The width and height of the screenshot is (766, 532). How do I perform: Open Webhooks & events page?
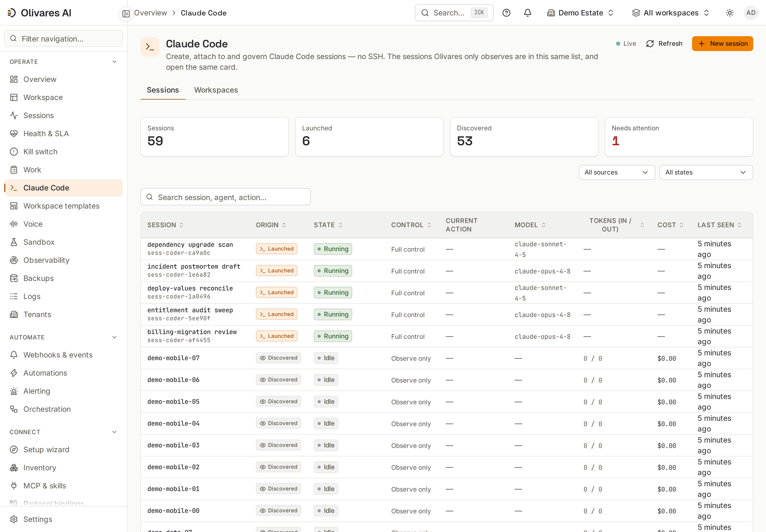pos(63,355)
